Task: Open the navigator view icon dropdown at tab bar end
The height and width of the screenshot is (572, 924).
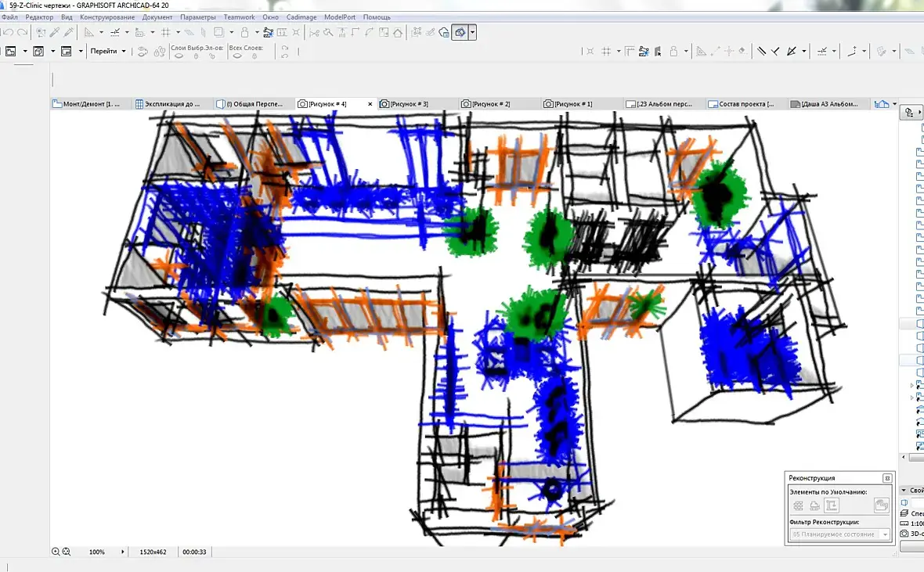Action: [894, 103]
